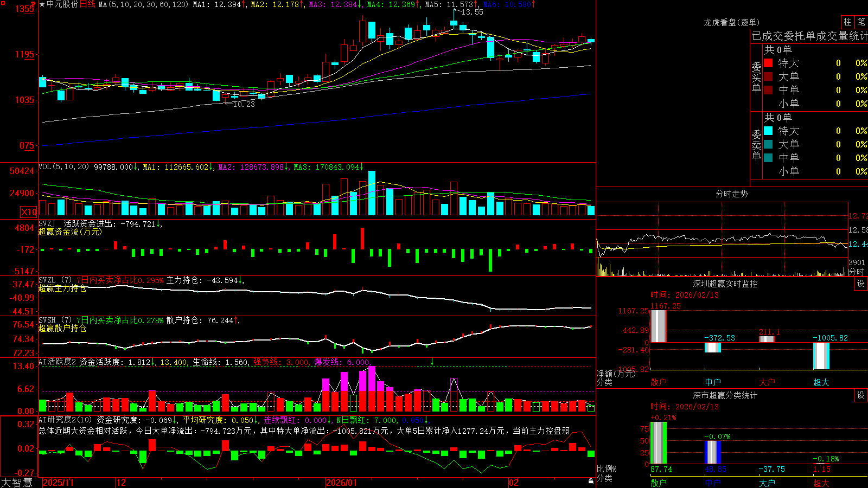868x488 pixels.
Task: Click the 超赢主力持仓 label
Action: [x=62, y=288]
